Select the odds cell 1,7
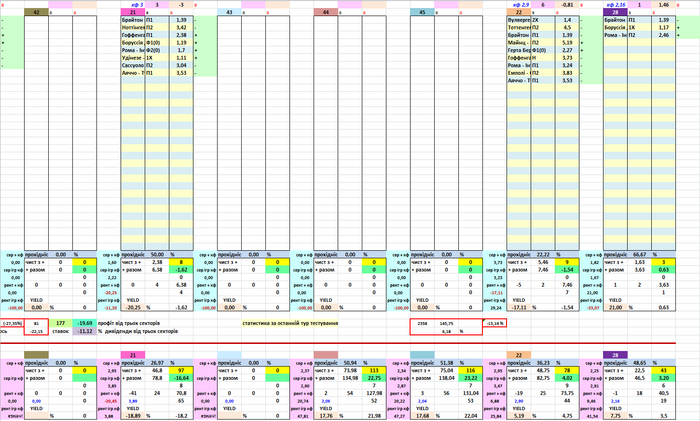Image resolution: width=700 pixels, height=421 pixels. pos(181,50)
